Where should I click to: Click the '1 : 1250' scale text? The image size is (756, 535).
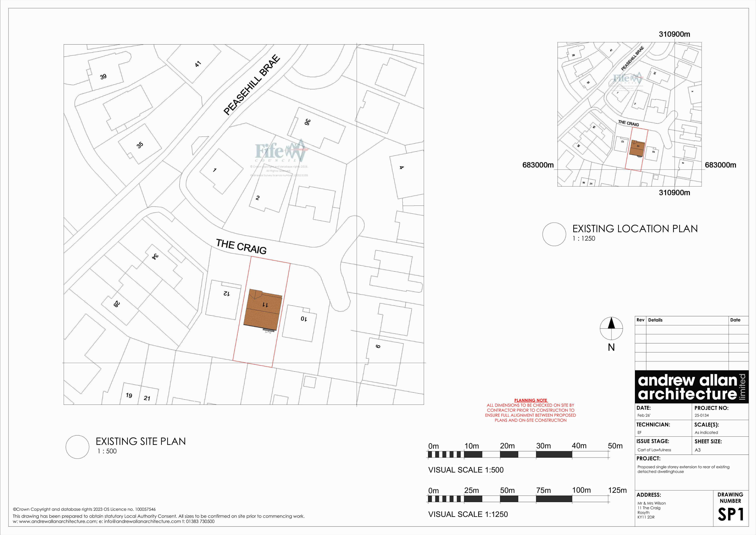coord(584,238)
